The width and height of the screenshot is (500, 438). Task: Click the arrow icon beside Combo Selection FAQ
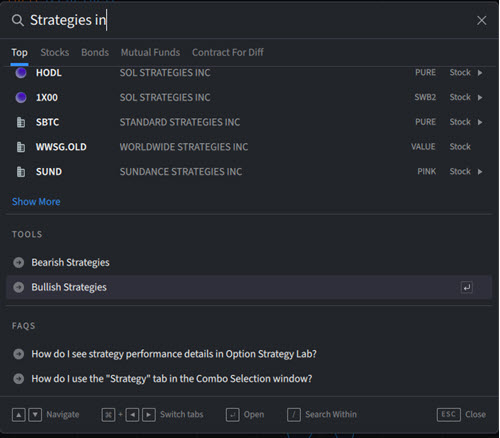[x=19, y=379]
